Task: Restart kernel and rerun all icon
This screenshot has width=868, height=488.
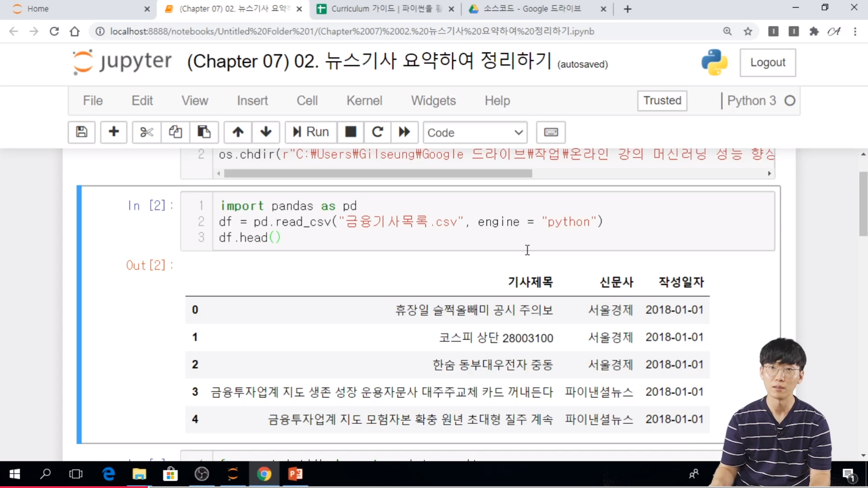Action: (x=404, y=132)
